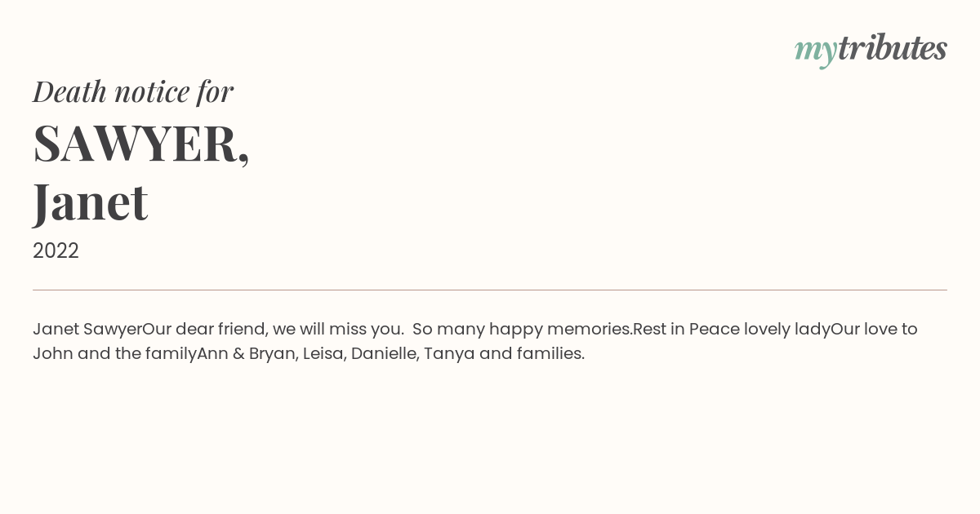Click the mytributes logo
980x514 pixels.
(x=871, y=50)
